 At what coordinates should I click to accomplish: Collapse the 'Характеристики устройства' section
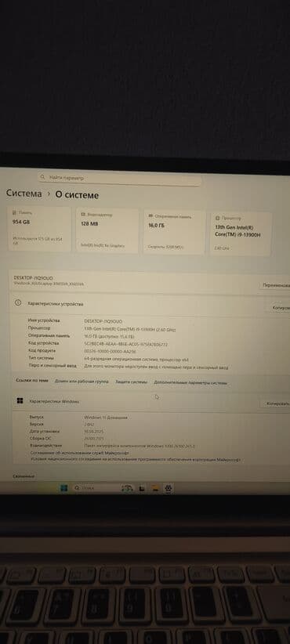click(150, 305)
